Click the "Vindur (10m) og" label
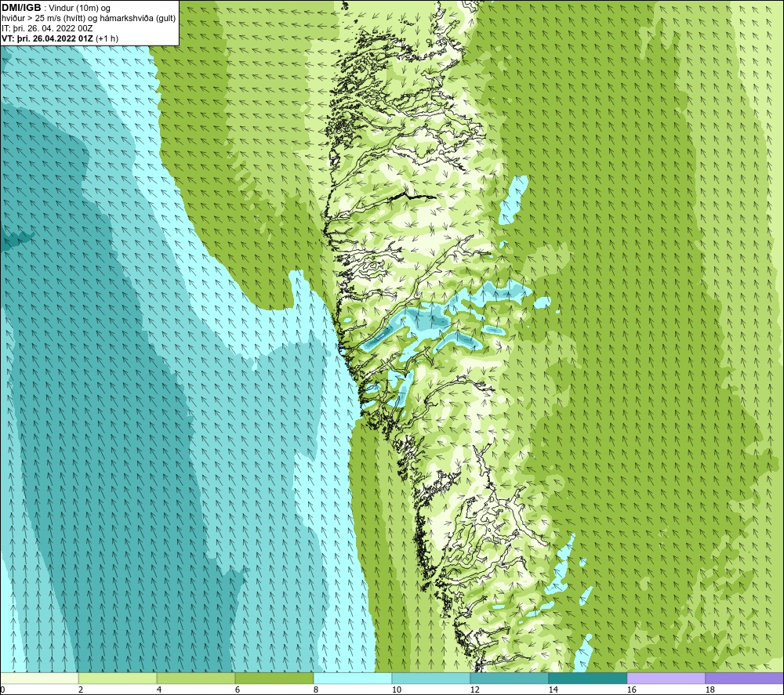The image size is (784, 695). (79, 9)
